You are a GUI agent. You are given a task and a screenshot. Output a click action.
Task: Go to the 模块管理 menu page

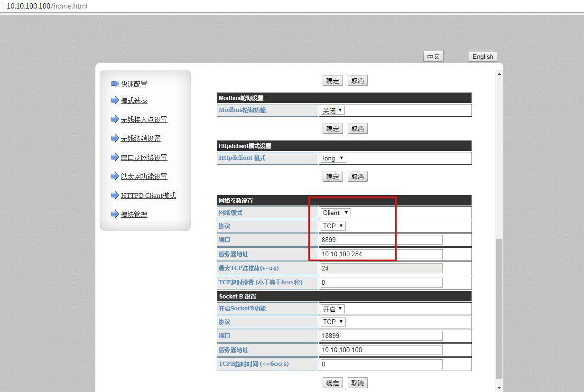[134, 215]
